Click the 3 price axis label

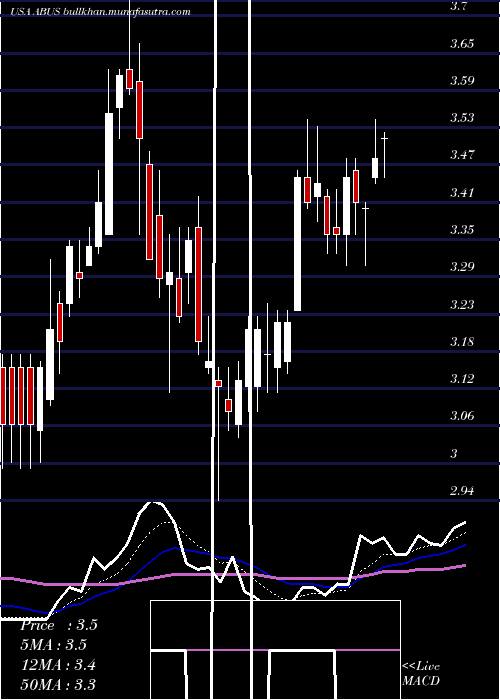(454, 454)
